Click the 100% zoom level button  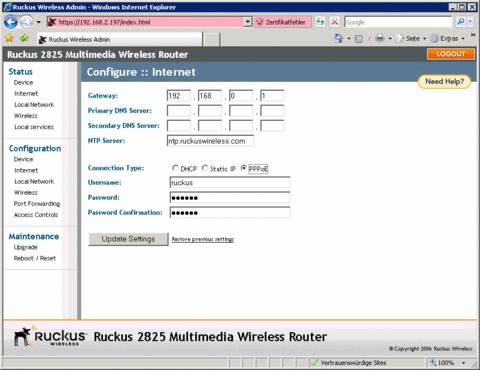pos(443,363)
